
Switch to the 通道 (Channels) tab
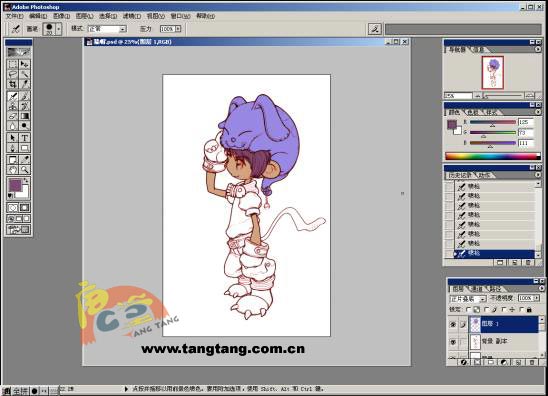click(x=477, y=289)
